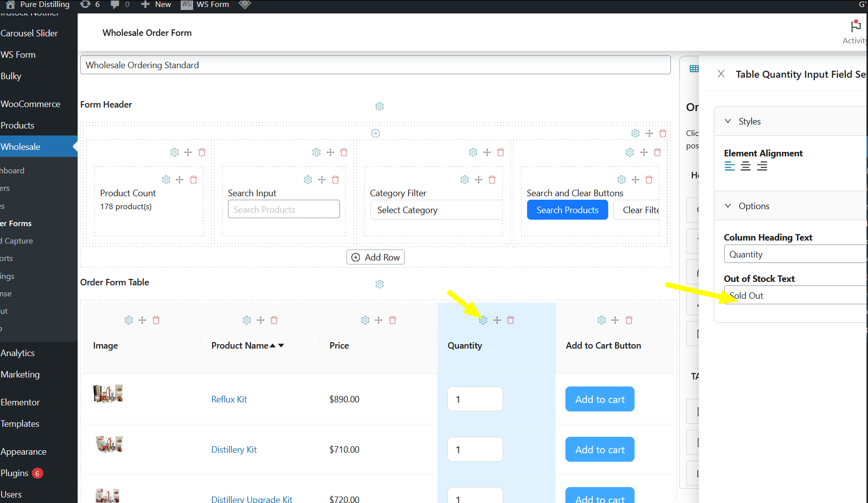Click circled plus icon in header row
Image resolution: width=868 pixels, height=503 pixels.
click(376, 133)
